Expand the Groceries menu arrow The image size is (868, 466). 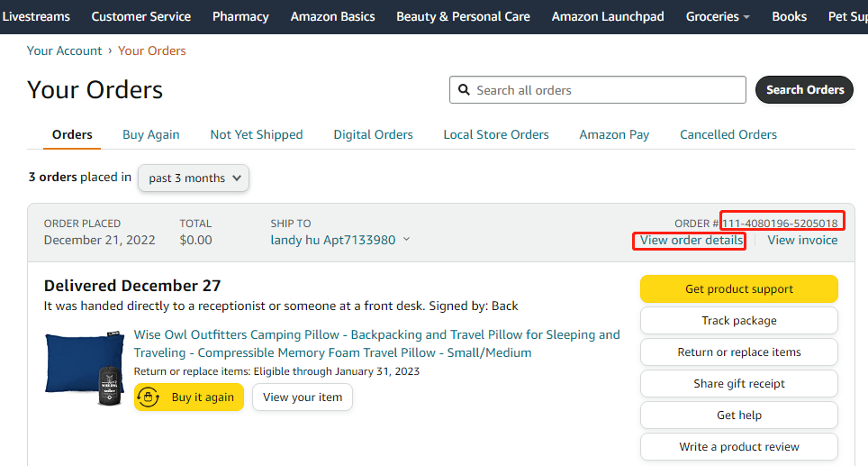(746, 17)
